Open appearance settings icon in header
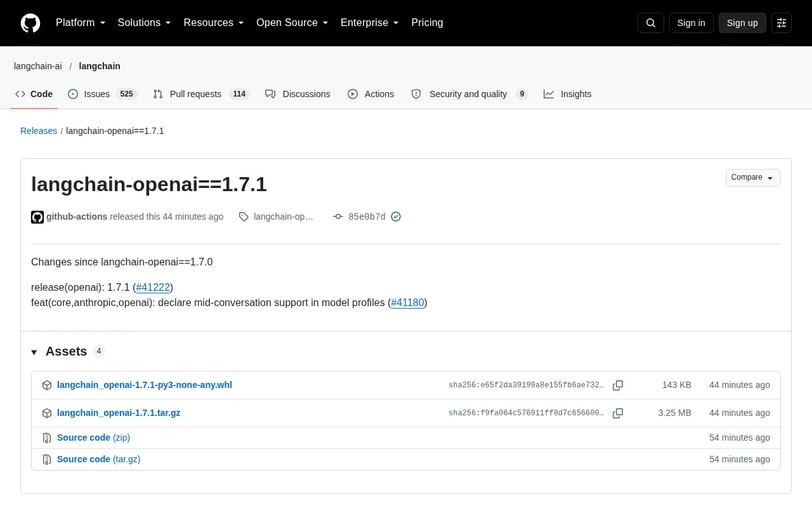Image resolution: width=812 pixels, height=508 pixels. tap(782, 23)
